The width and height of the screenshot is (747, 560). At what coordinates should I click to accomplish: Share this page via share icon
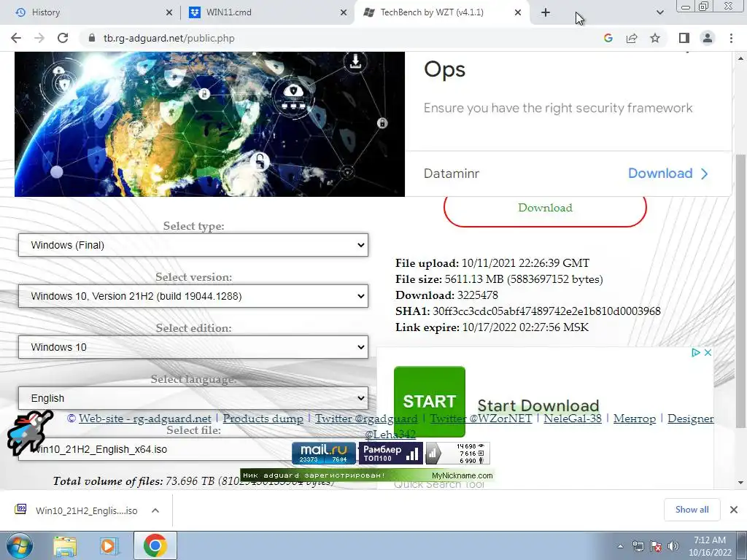[x=632, y=38]
